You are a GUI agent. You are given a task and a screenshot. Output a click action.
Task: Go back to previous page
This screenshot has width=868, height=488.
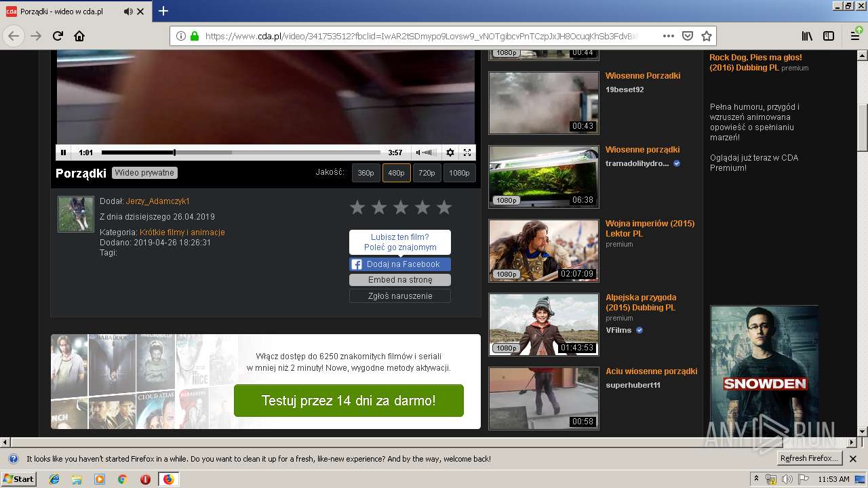(x=14, y=36)
